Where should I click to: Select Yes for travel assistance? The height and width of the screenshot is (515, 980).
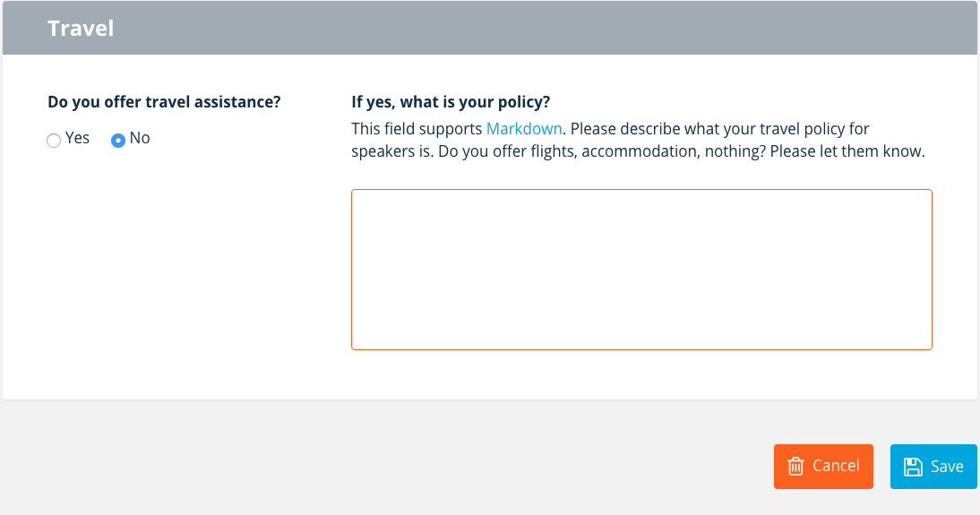[x=54, y=141]
